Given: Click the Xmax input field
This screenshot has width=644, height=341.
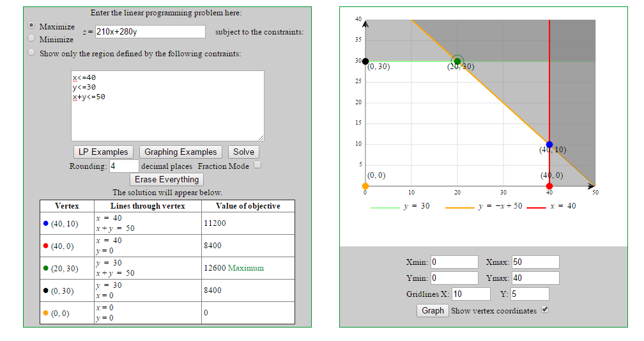Looking at the screenshot, I should click(x=535, y=262).
